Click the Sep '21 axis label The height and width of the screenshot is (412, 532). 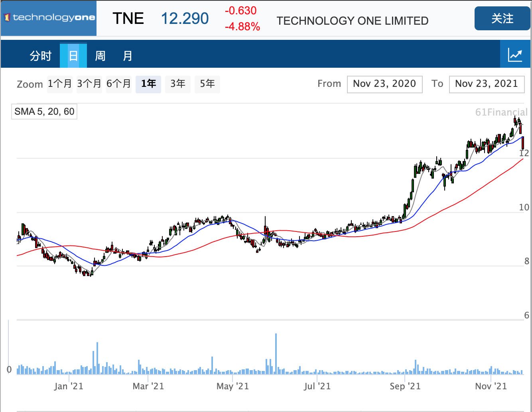pos(405,386)
